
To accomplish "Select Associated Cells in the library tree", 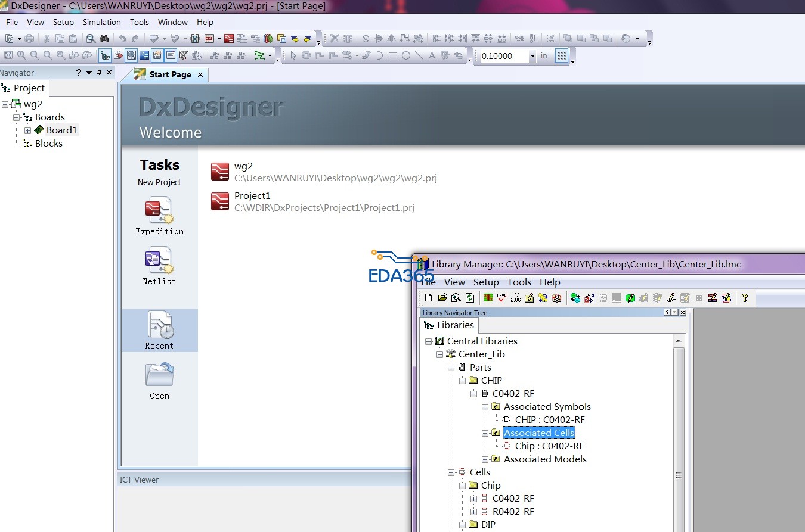I will tap(539, 433).
